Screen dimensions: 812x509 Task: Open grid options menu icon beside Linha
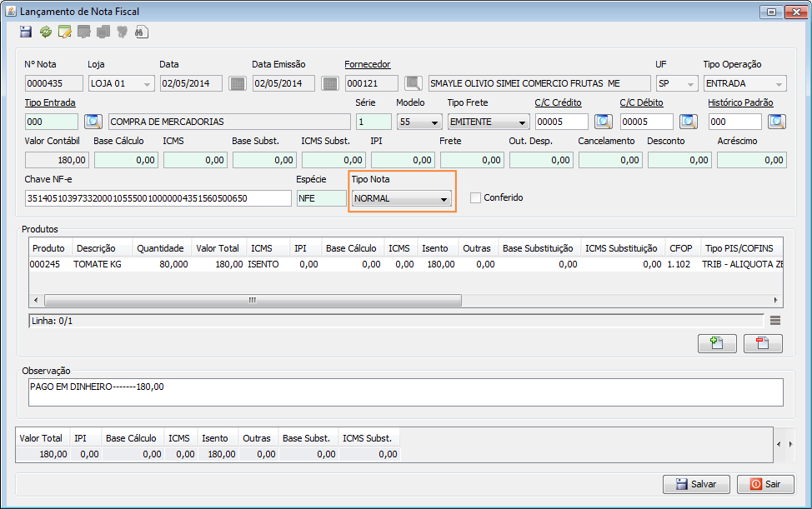[774, 320]
